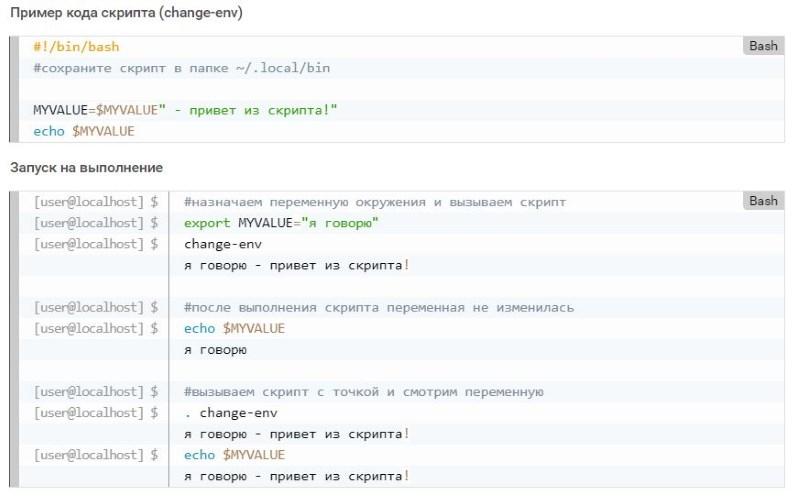Click heading 'Пример кода скрипта (change-env)'
The width and height of the screenshot is (800, 497).
coord(126,13)
